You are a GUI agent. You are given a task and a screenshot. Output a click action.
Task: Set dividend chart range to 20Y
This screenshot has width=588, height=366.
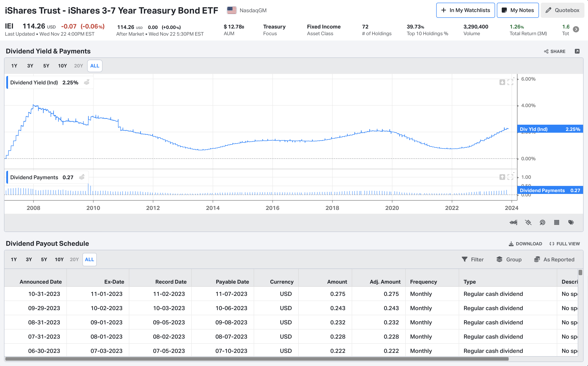pyautogui.click(x=78, y=66)
